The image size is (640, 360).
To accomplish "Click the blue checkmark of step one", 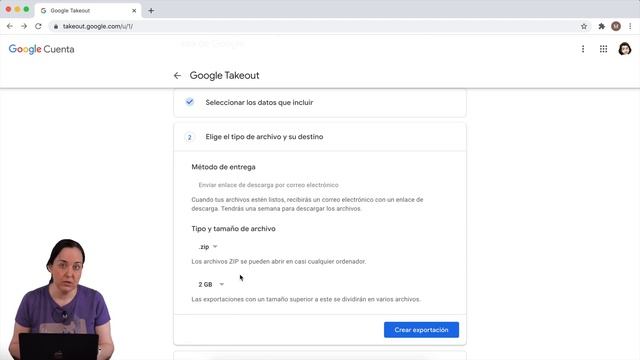I will click(189, 102).
